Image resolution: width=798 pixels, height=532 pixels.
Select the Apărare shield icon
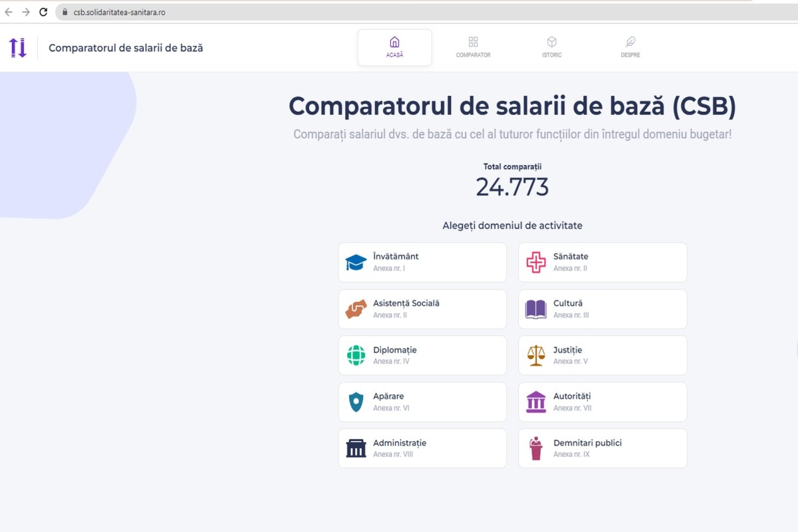point(356,402)
